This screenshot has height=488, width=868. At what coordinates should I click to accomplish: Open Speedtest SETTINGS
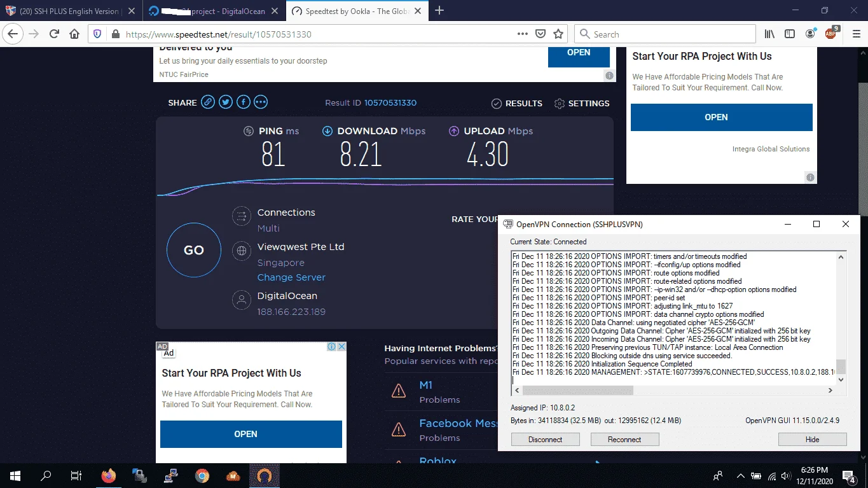point(582,103)
